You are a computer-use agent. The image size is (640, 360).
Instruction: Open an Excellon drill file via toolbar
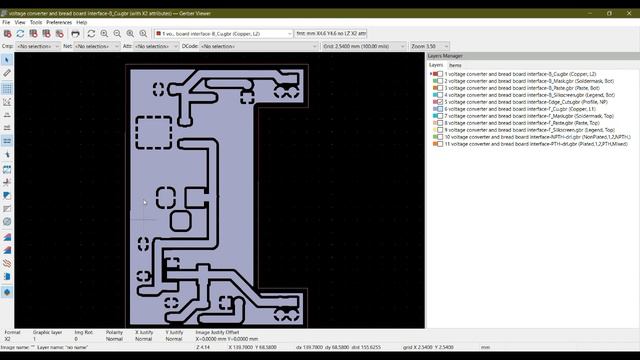tap(47, 33)
